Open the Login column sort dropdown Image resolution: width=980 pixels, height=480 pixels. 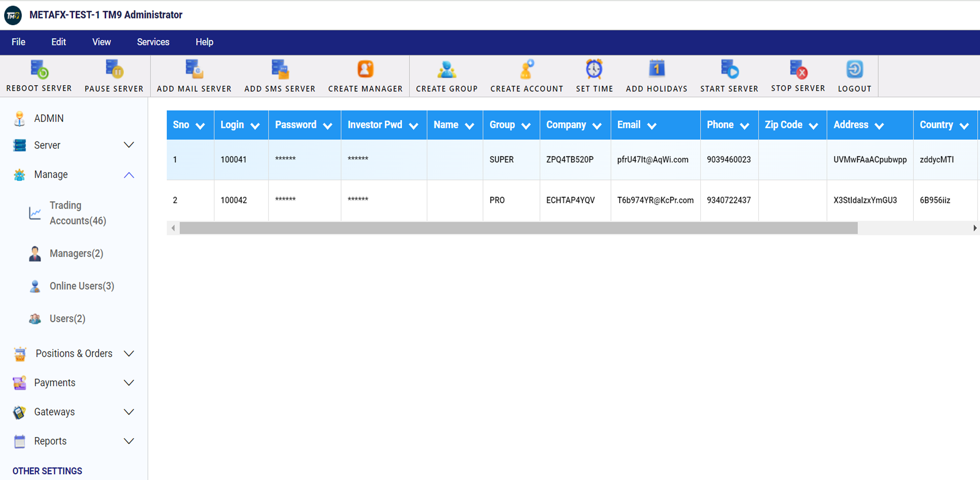[x=255, y=125]
